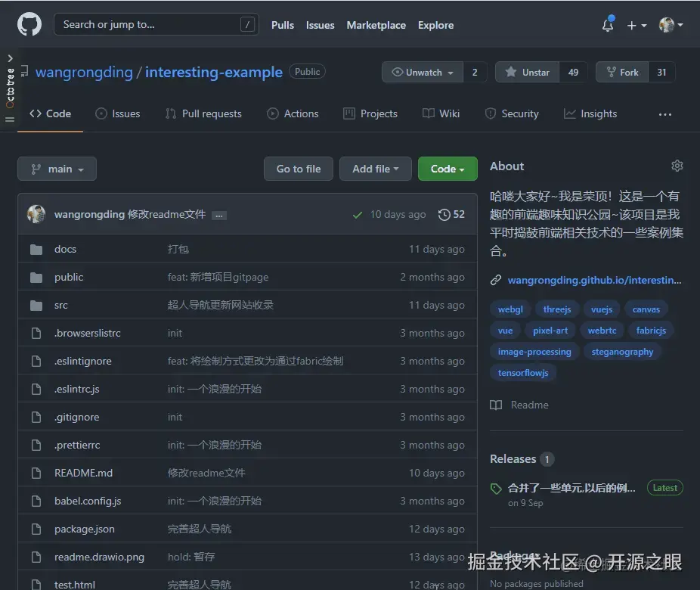Expand the Octotree sidebar arrow
700x590 pixels.
coord(11,58)
